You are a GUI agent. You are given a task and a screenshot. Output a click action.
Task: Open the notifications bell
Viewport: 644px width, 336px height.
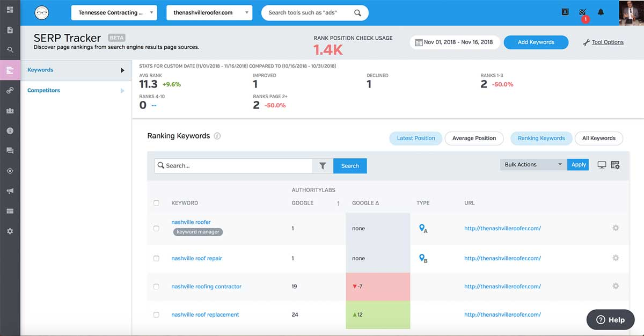[x=601, y=11]
